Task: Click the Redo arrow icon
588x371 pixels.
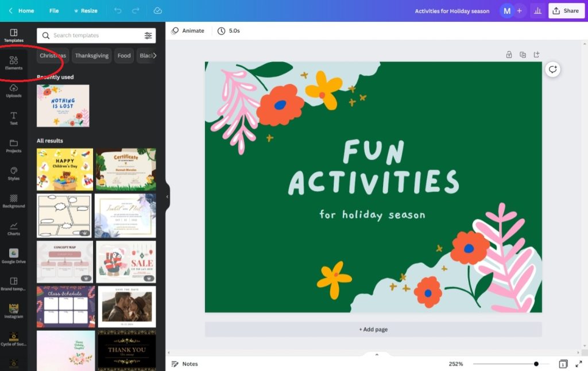Action: (x=136, y=11)
